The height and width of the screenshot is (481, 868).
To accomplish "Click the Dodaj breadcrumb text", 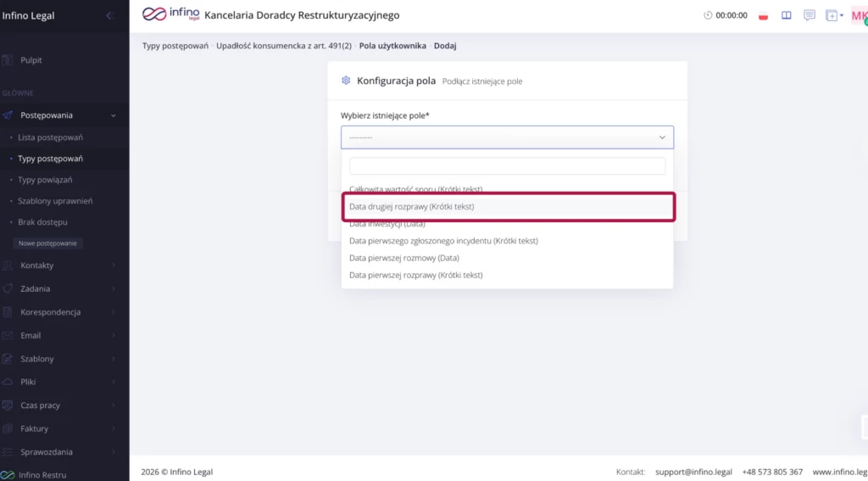I will tap(445, 46).
